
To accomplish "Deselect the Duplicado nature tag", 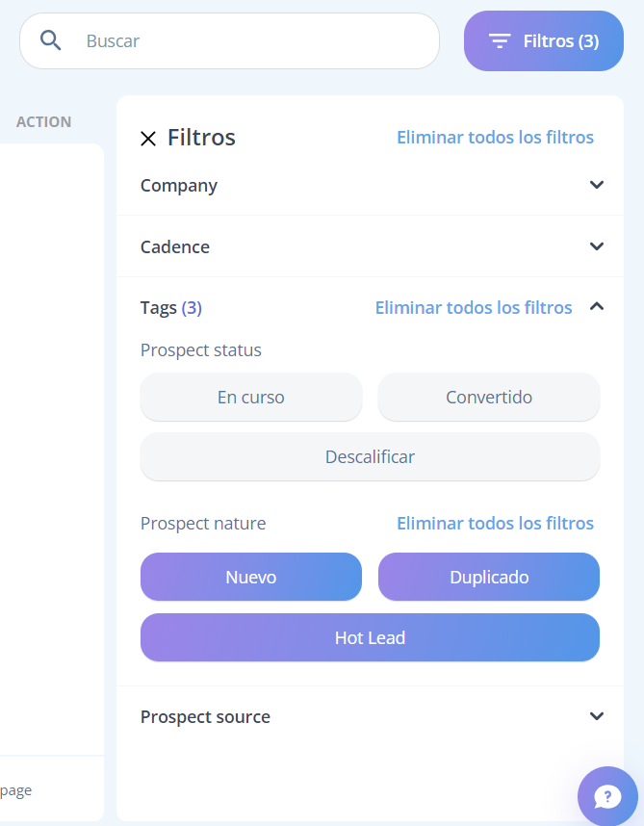I will 489,577.
